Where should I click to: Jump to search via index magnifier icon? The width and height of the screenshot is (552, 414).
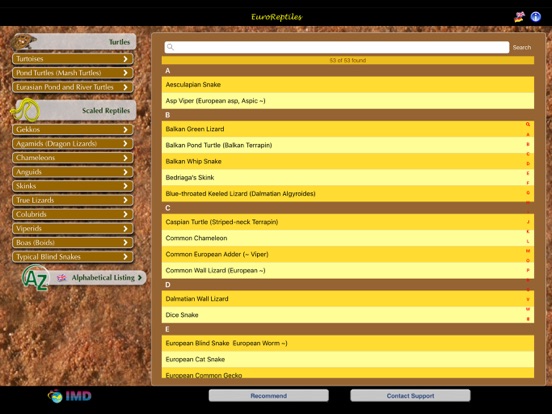[528, 124]
